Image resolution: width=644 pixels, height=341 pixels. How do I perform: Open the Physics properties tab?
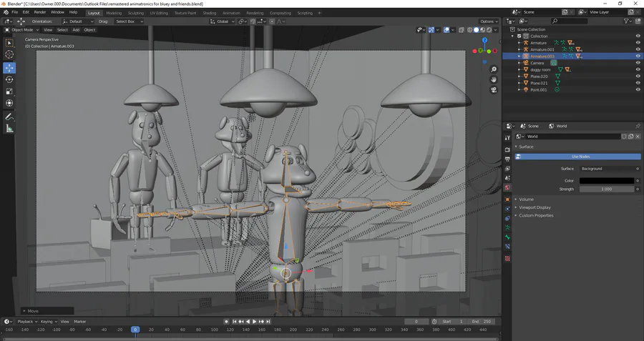click(x=507, y=209)
